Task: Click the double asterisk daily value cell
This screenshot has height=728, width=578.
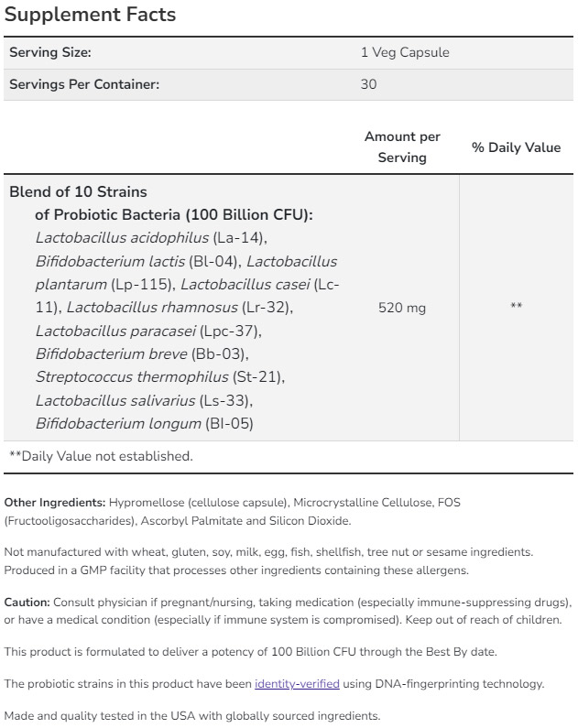Action: click(x=516, y=307)
